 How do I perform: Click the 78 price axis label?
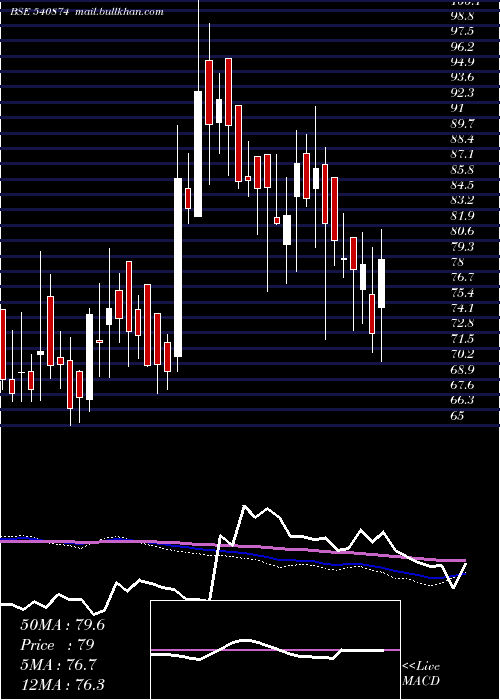[458, 262]
